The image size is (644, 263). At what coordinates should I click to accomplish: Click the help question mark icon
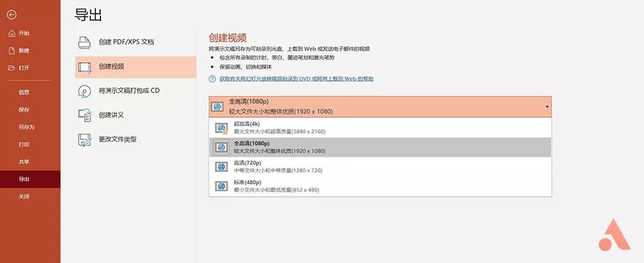click(213, 79)
